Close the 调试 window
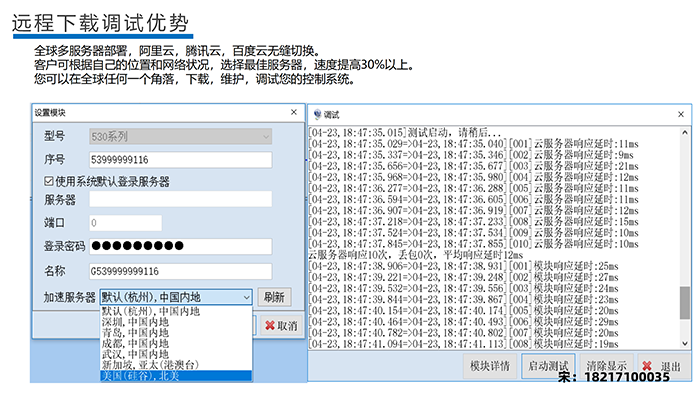This screenshot has height=394, width=700. click(681, 114)
